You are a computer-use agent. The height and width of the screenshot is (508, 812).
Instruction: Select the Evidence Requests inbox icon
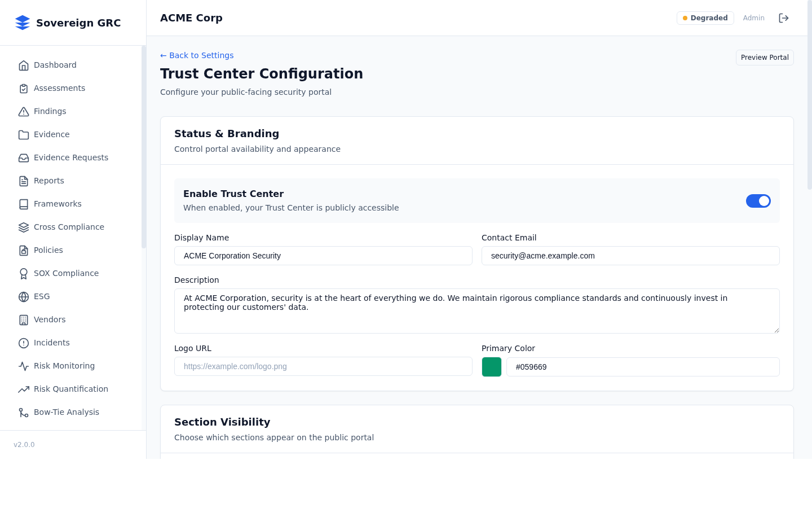[23, 157]
